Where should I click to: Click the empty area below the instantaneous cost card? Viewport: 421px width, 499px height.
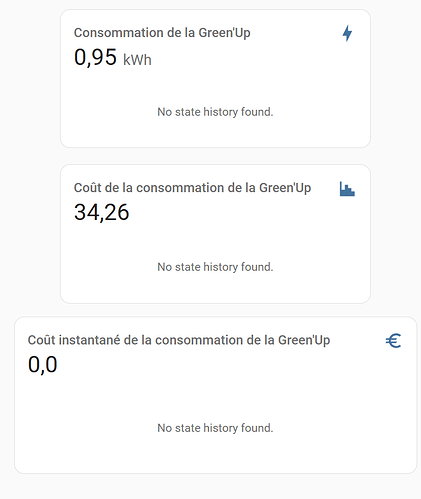215,487
